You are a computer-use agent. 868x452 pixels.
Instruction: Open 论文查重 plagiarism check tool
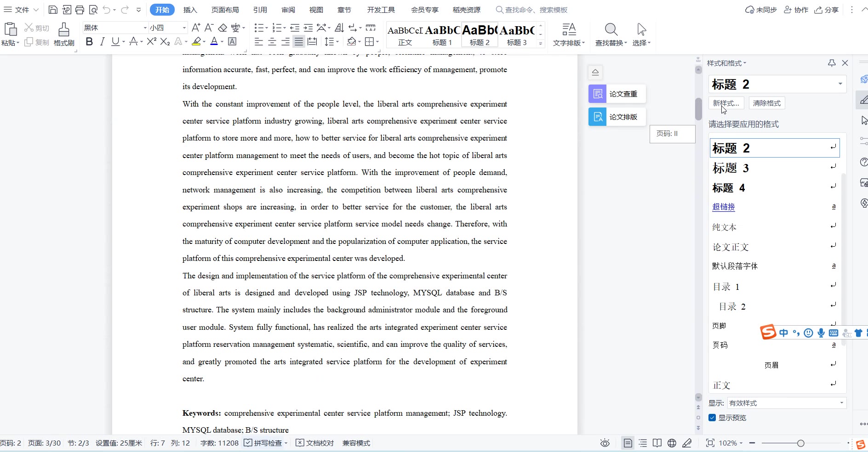click(617, 94)
